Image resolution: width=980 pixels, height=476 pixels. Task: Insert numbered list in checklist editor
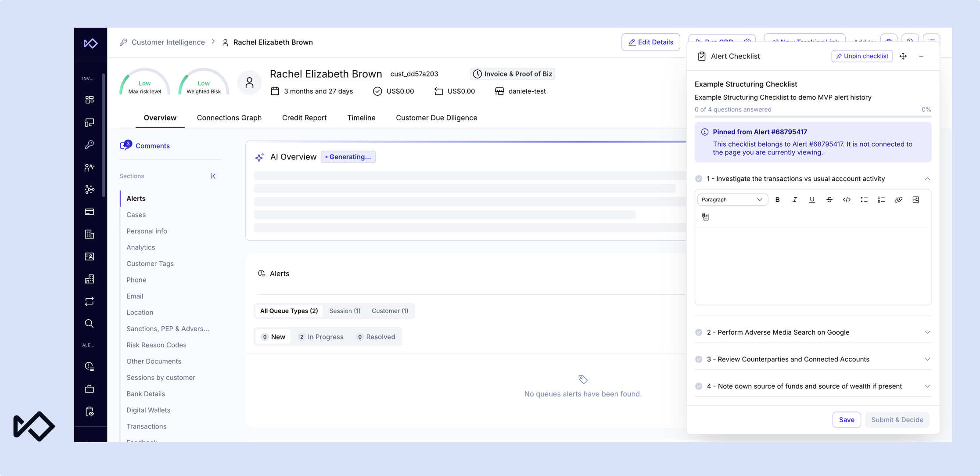pyautogui.click(x=881, y=199)
